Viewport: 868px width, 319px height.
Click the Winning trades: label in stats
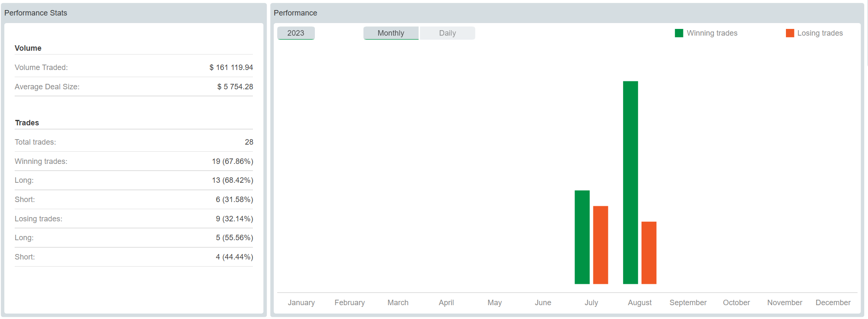click(41, 161)
